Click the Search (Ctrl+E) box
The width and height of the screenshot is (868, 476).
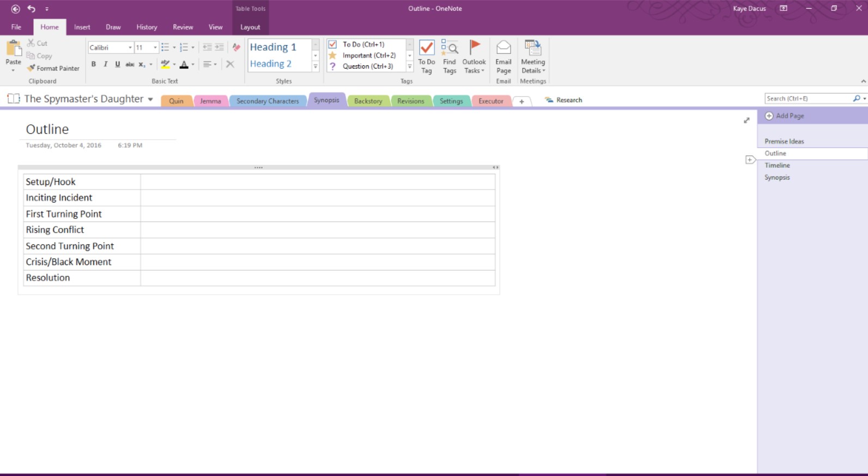(x=808, y=99)
